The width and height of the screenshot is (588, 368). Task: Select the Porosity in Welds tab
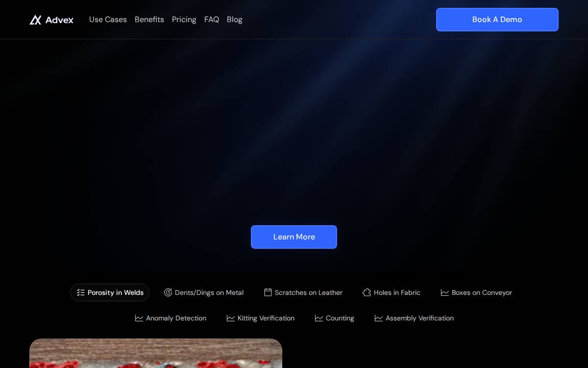point(110,292)
